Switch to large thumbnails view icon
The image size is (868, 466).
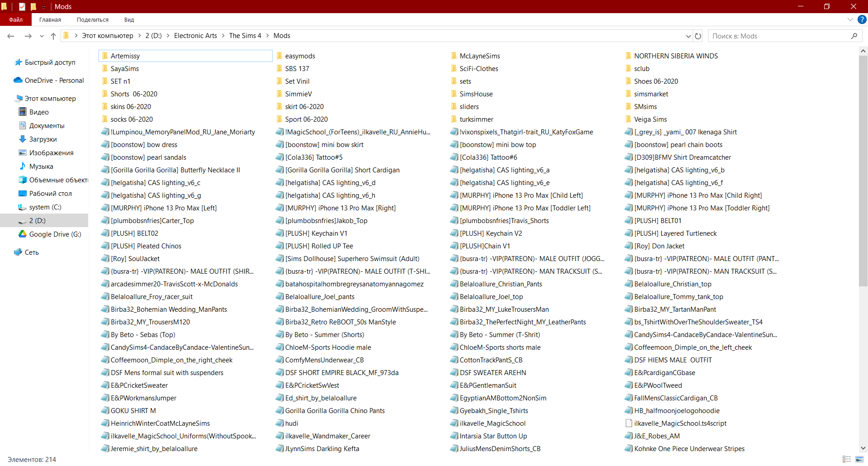tap(859, 459)
